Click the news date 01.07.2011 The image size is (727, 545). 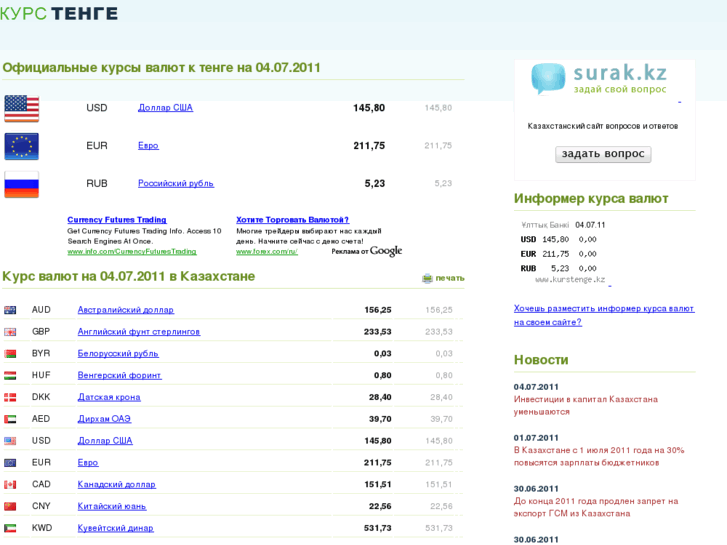click(536, 438)
